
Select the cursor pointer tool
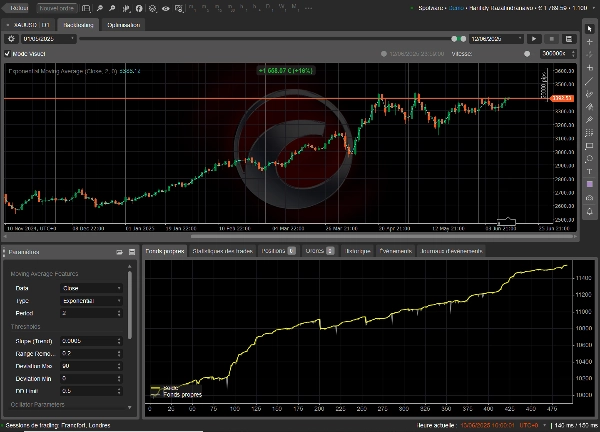pyautogui.click(x=590, y=29)
